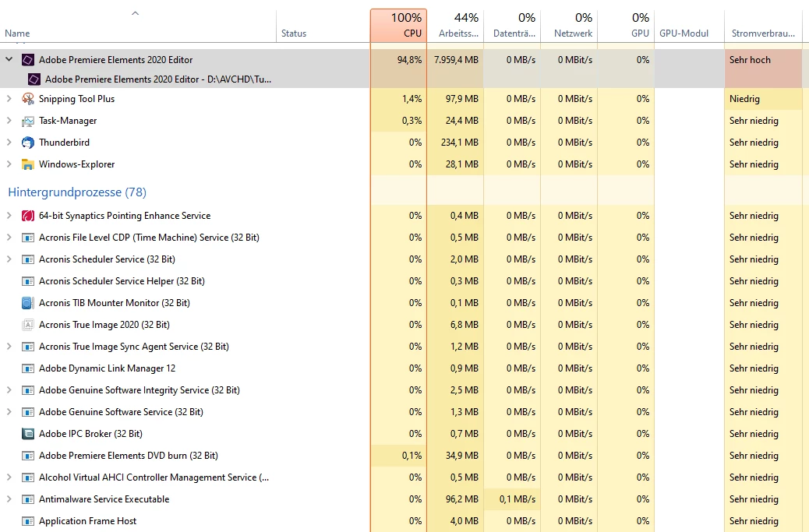Click the Thunderbird icon
This screenshot has height=532, width=809.
pyautogui.click(x=28, y=143)
